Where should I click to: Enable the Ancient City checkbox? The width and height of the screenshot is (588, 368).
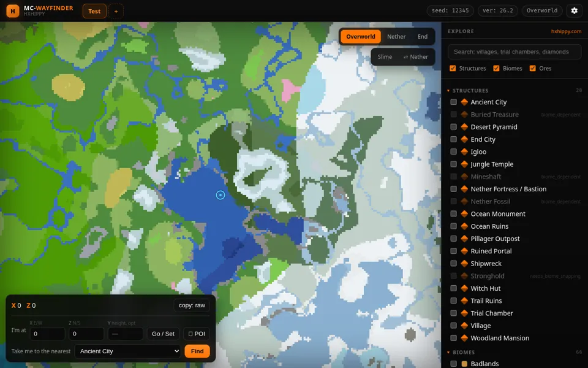[453, 102]
